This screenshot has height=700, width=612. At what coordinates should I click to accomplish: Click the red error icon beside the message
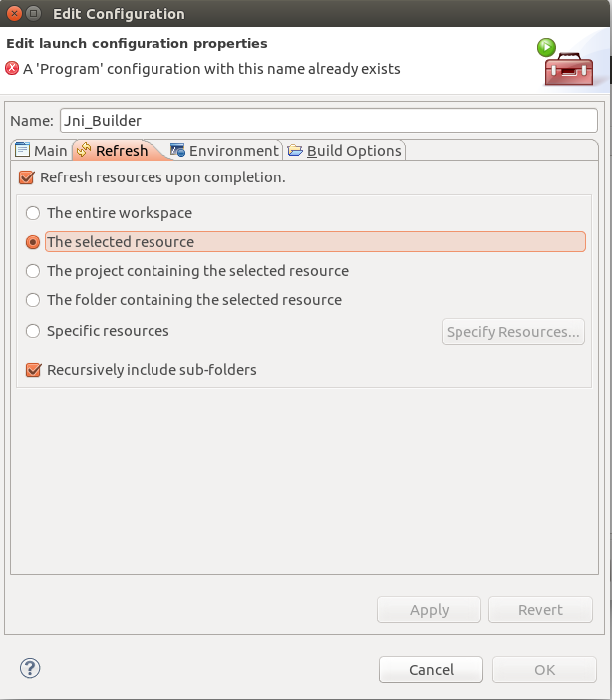pyautogui.click(x=12, y=68)
